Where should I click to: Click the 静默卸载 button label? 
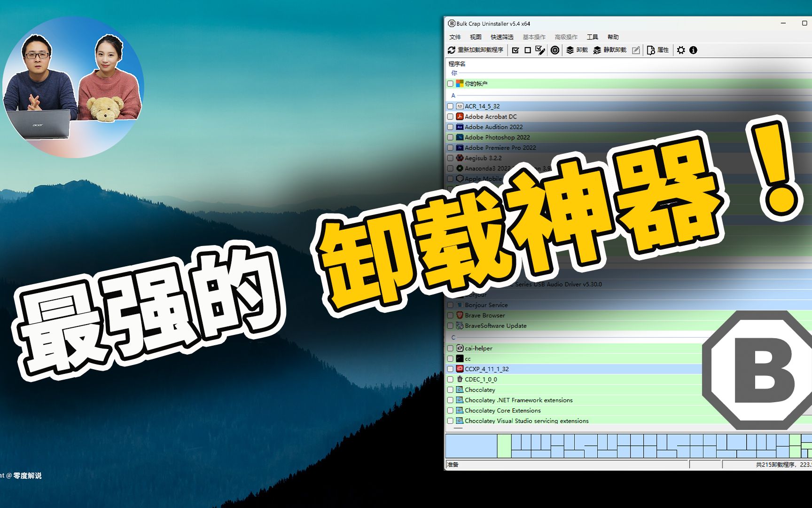tap(615, 50)
